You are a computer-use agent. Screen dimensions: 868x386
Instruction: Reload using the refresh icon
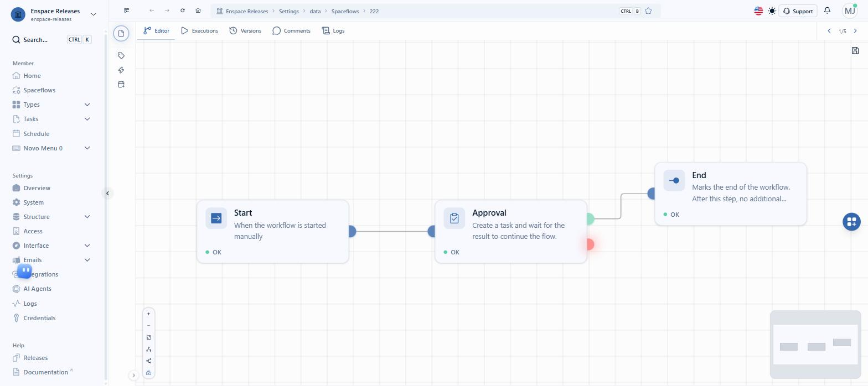click(x=183, y=11)
